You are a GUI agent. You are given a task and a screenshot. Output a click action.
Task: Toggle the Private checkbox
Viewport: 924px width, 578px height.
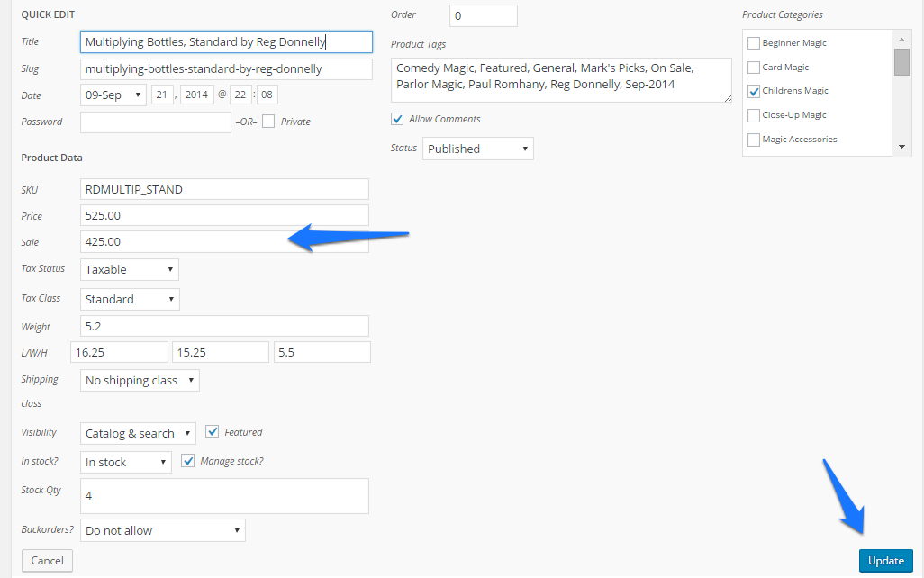click(268, 122)
